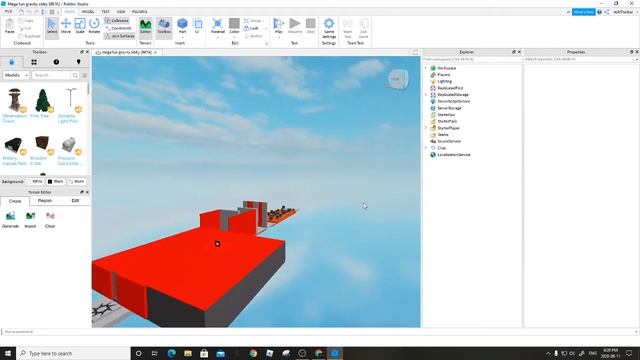This screenshot has width=640, height=360.
Task: Select SoundService in Explorer
Action: 449,141
